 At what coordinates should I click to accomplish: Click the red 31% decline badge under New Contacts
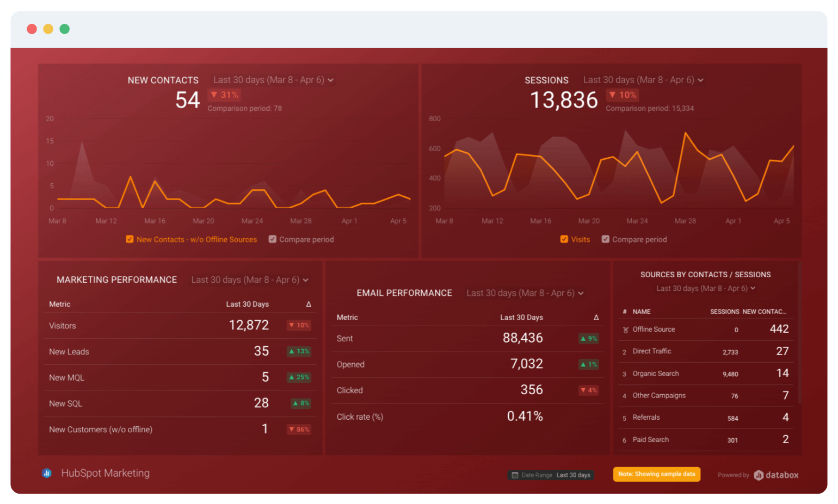click(224, 95)
